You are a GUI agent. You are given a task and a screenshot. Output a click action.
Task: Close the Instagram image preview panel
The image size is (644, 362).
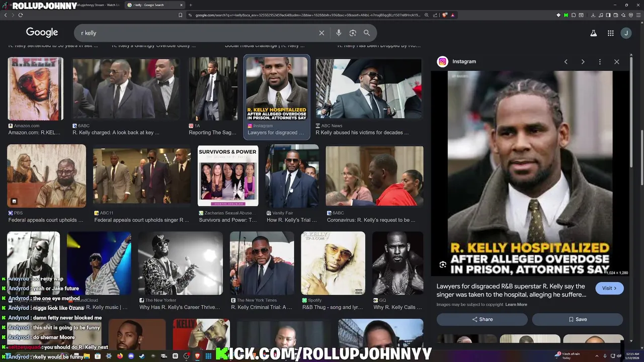[617, 61]
